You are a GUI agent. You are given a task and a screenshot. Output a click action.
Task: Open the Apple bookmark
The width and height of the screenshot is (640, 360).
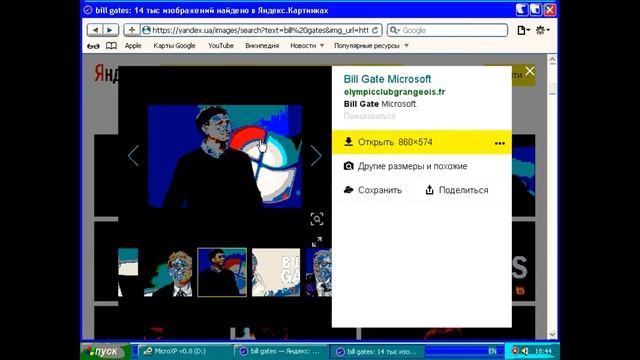pyautogui.click(x=133, y=46)
